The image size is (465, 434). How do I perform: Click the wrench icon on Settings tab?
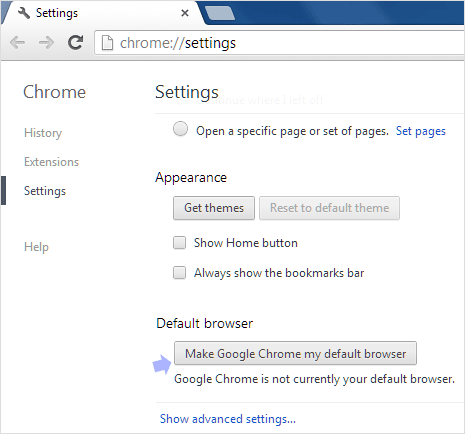coord(24,13)
